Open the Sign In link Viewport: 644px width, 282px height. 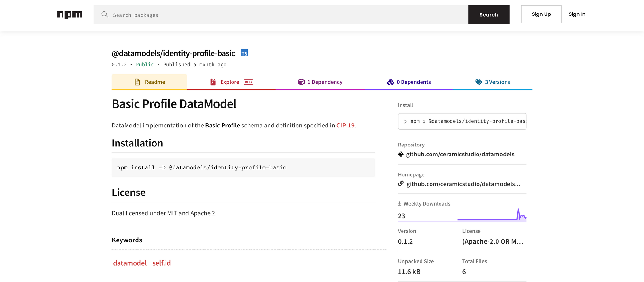[577, 14]
